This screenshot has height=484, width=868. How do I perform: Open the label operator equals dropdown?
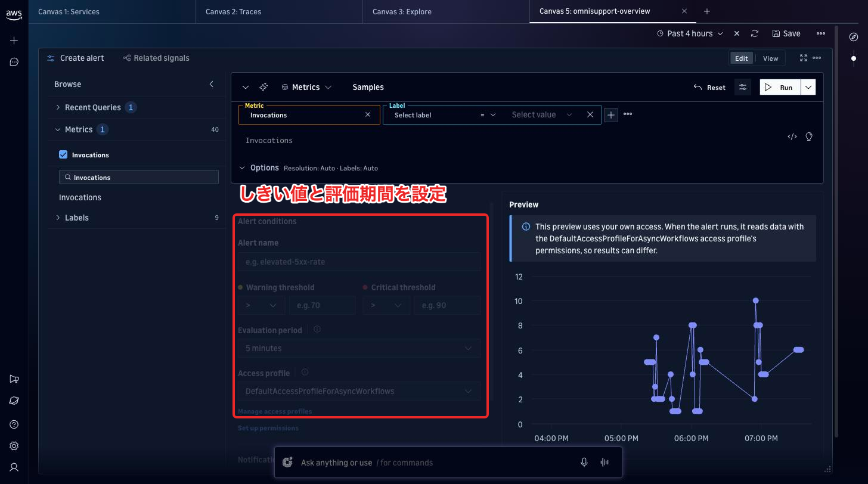(488, 114)
